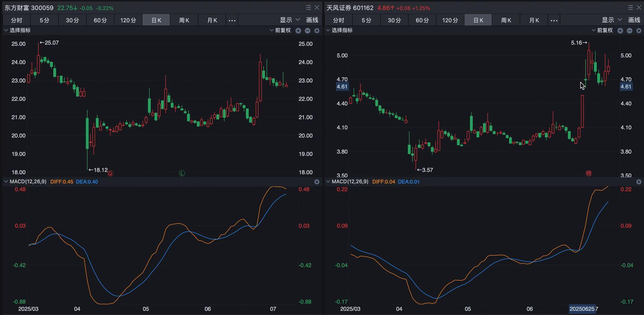Click 画线 drawing button in 天风证券 panel
Viewport: 644px width, 315px height.
click(x=634, y=20)
